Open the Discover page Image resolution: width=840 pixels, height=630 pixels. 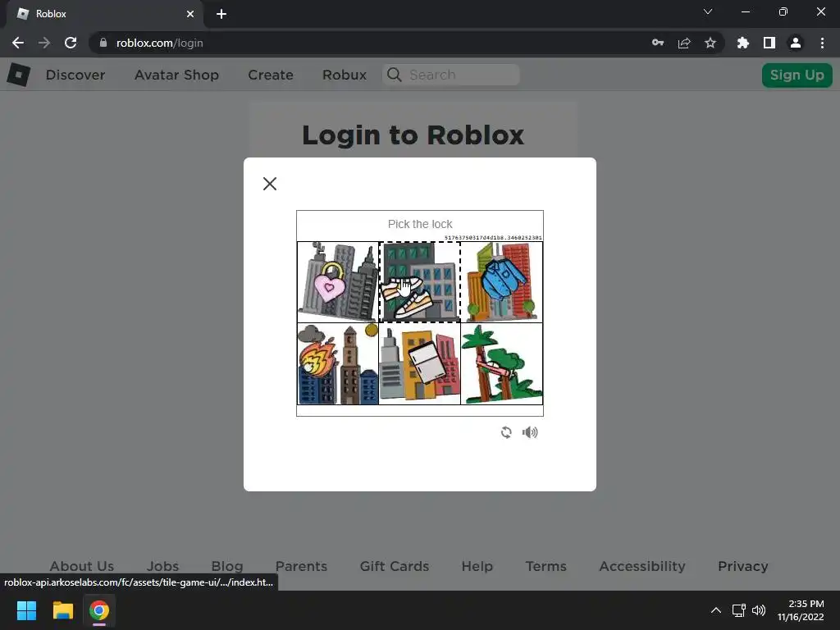75,75
